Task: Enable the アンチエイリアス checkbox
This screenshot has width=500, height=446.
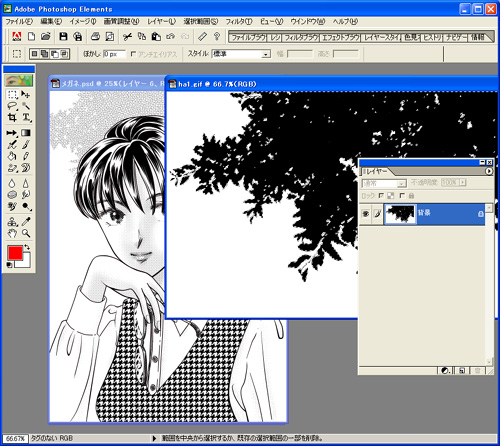Action: pyautogui.click(x=133, y=54)
